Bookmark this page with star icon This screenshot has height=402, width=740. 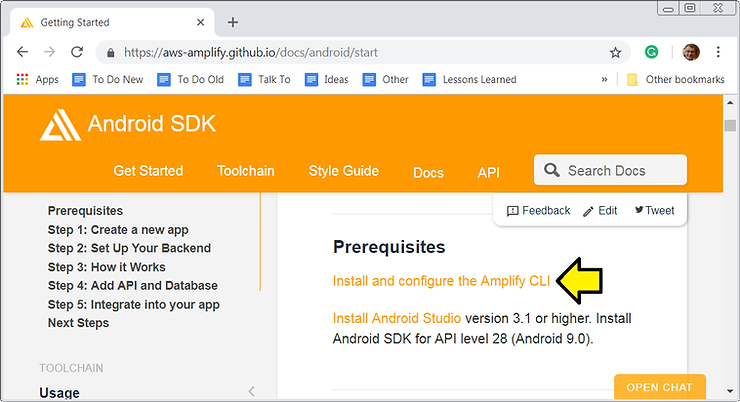[615, 52]
